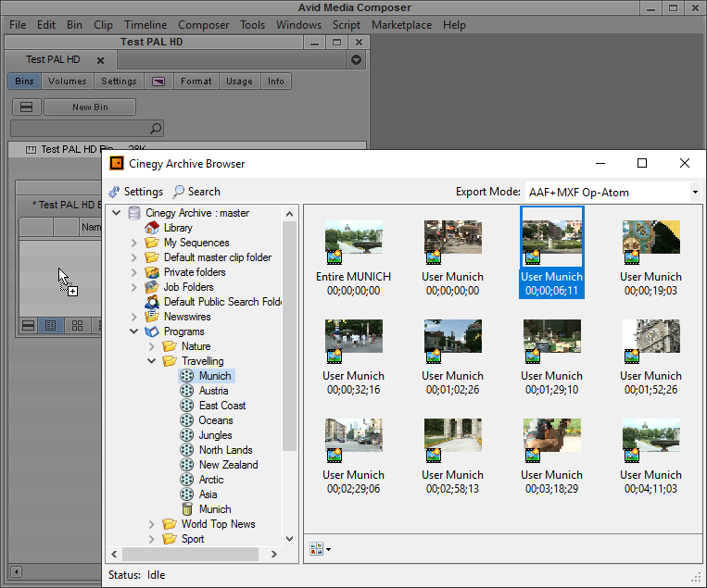Select User Munich clip 00;01;02;26
The width and height of the screenshot is (707, 588).
(453, 336)
